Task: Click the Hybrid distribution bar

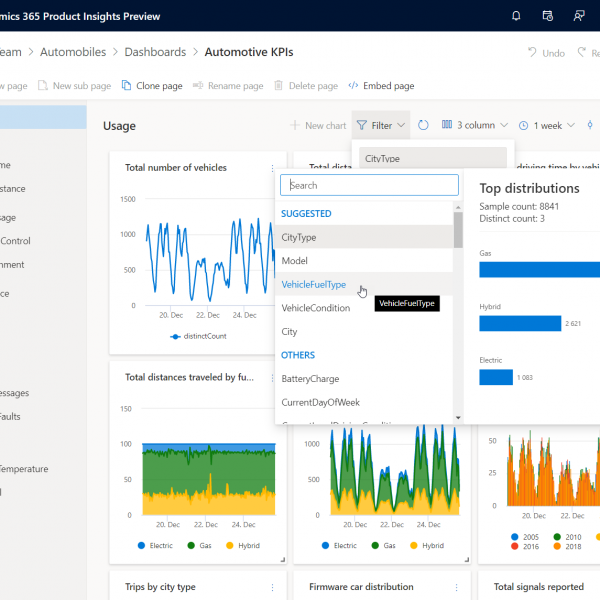Action: (x=520, y=323)
